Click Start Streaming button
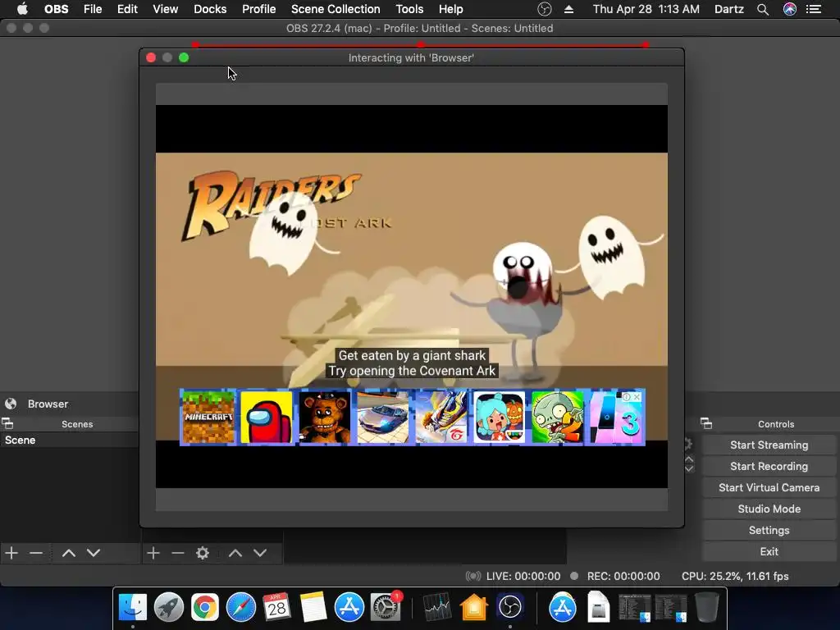The width and height of the screenshot is (840, 630). (x=769, y=445)
